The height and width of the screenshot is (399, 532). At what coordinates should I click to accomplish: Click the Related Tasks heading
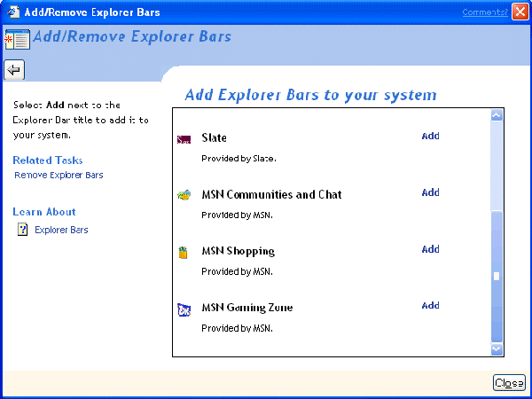pyautogui.click(x=48, y=160)
